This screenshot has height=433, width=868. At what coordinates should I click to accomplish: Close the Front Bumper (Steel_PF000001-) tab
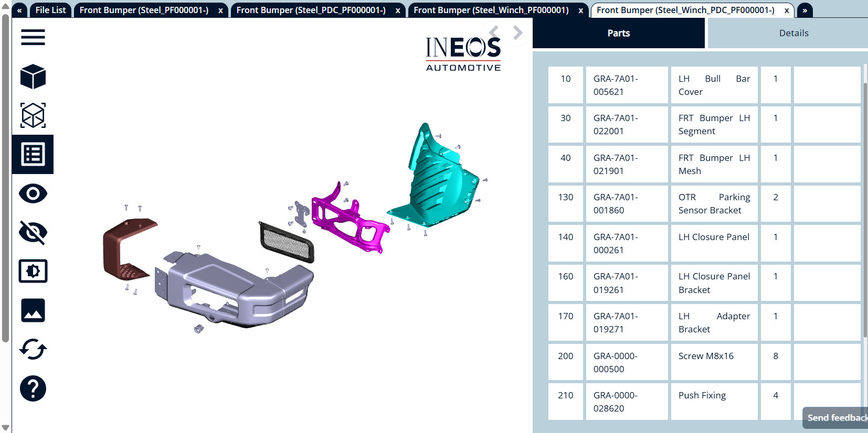[220, 10]
